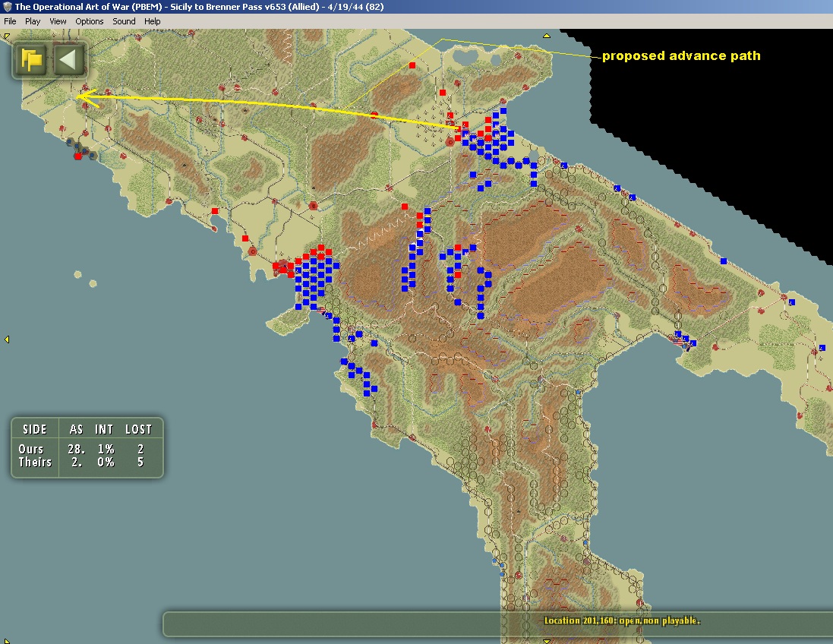This screenshot has height=644, width=833.
Task: Click the 'Ours' row label
Action: pyautogui.click(x=31, y=449)
